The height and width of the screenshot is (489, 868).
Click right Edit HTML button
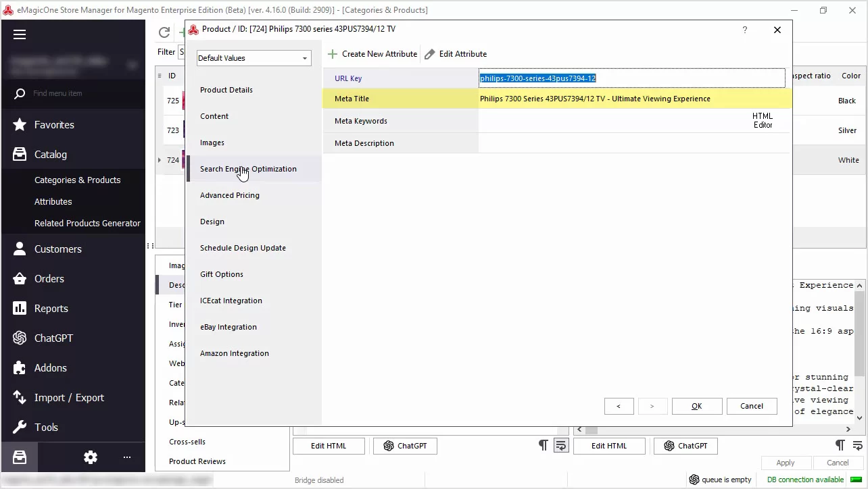coord(609,446)
